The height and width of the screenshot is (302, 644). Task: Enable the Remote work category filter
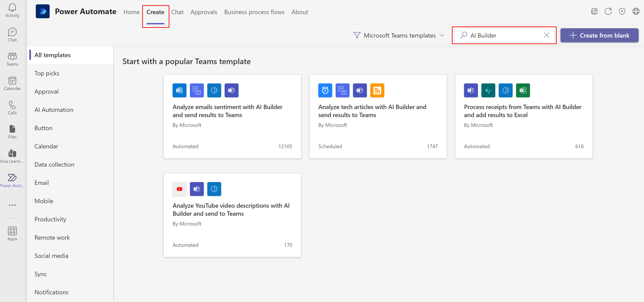[x=52, y=237]
